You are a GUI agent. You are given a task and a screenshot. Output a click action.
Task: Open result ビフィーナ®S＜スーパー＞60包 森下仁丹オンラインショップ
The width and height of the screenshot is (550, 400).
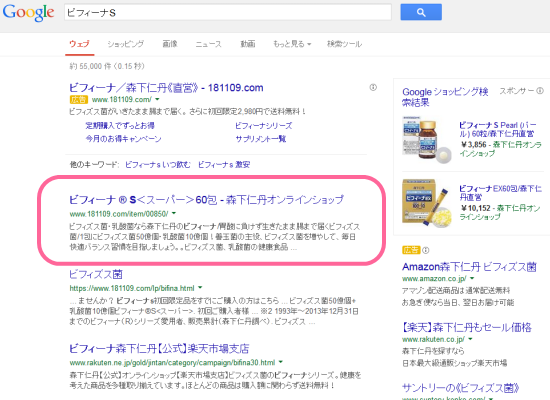206,200
